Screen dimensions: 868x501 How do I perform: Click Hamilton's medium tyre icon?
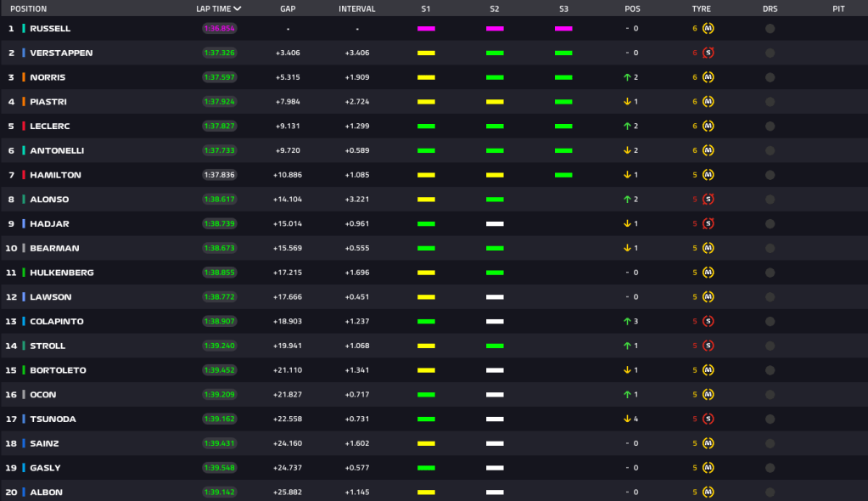708,175
